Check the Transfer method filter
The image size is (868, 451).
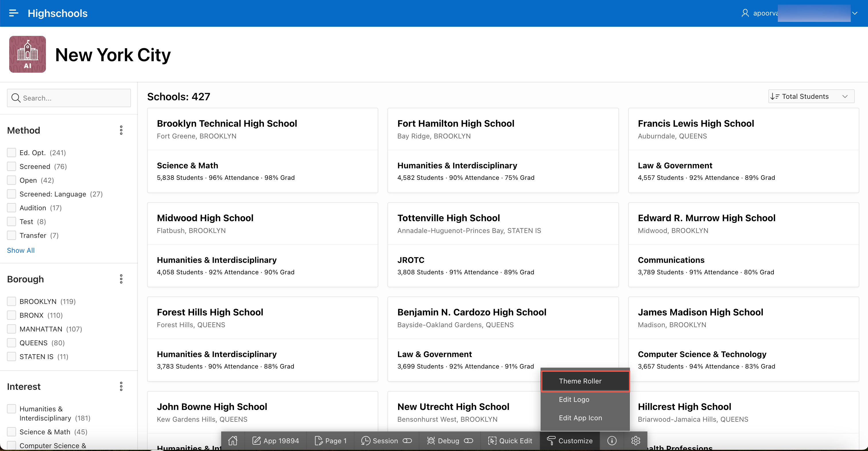(11, 236)
